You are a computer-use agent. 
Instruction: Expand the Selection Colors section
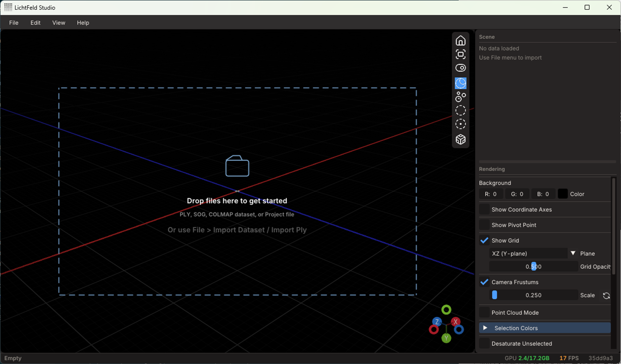coord(485,328)
